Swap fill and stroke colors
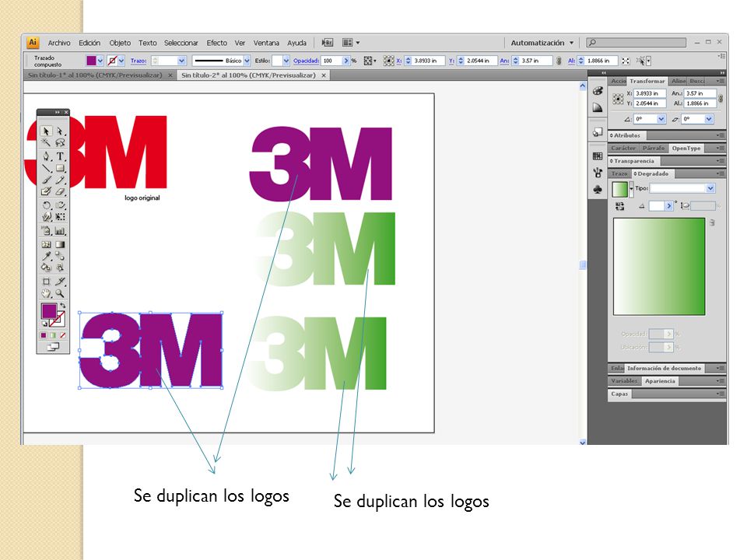The height and width of the screenshot is (560, 747). 62,306
